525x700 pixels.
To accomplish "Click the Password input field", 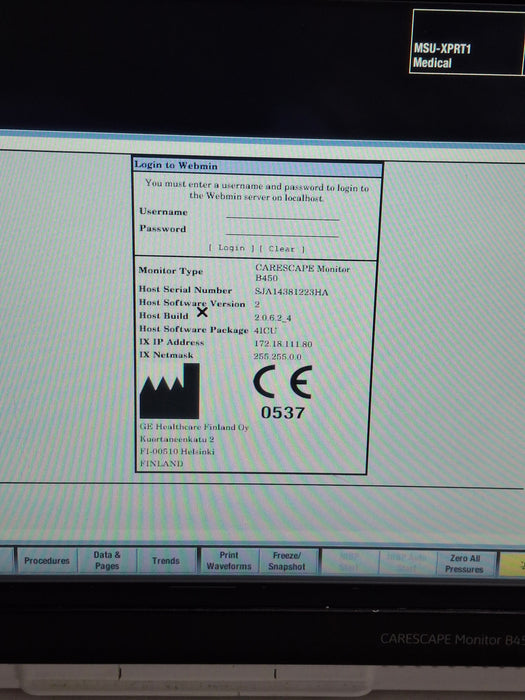I will click(282, 230).
